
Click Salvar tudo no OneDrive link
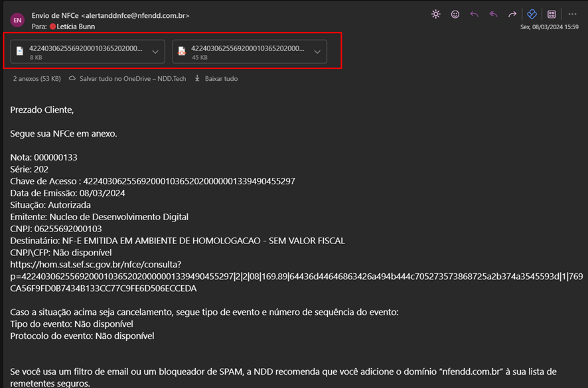(x=132, y=78)
